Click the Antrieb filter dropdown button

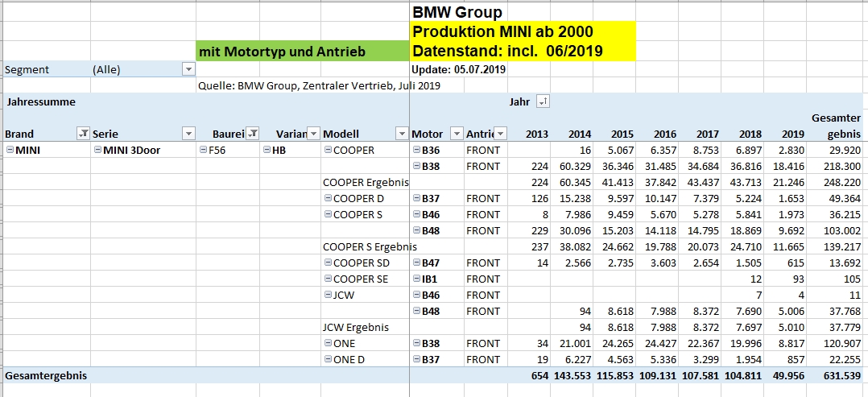pyautogui.click(x=500, y=134)
